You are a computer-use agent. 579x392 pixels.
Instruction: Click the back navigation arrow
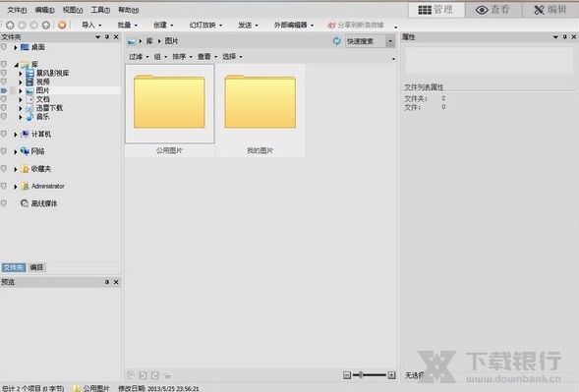pyautogui.click(x=23, y=26)
